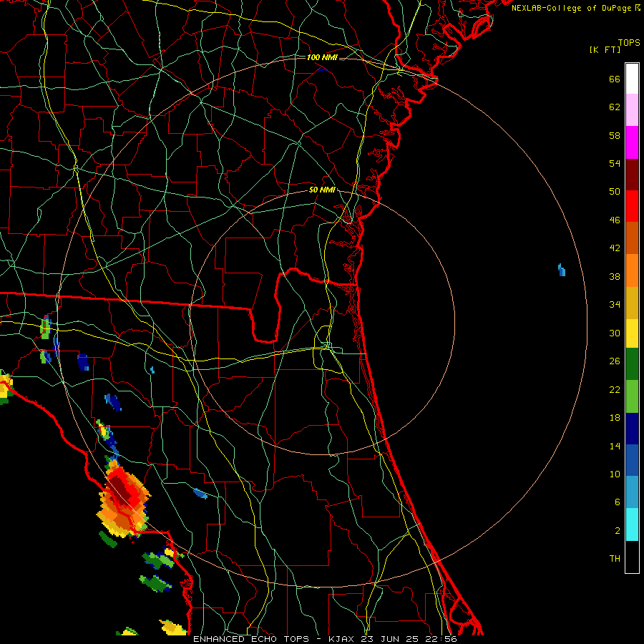644x644 pixels.
Task: Choose the bright red legend band
Action: click(x=632, y=206)
